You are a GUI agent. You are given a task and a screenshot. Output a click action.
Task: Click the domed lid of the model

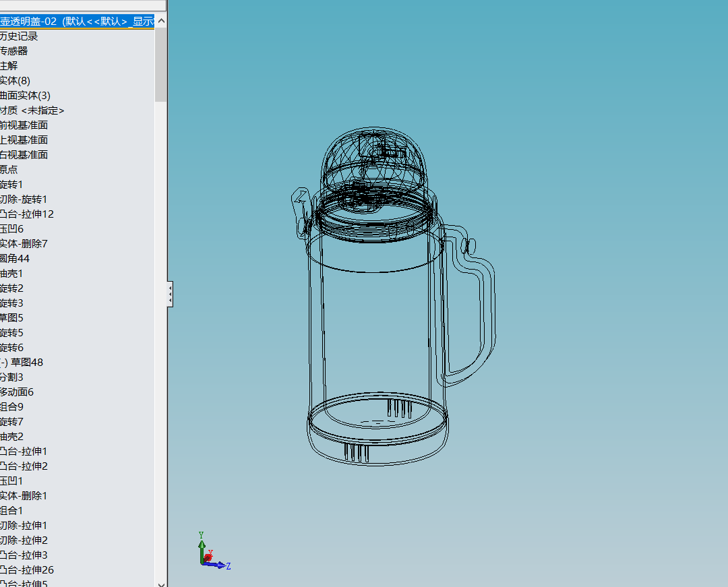point(373,160)
